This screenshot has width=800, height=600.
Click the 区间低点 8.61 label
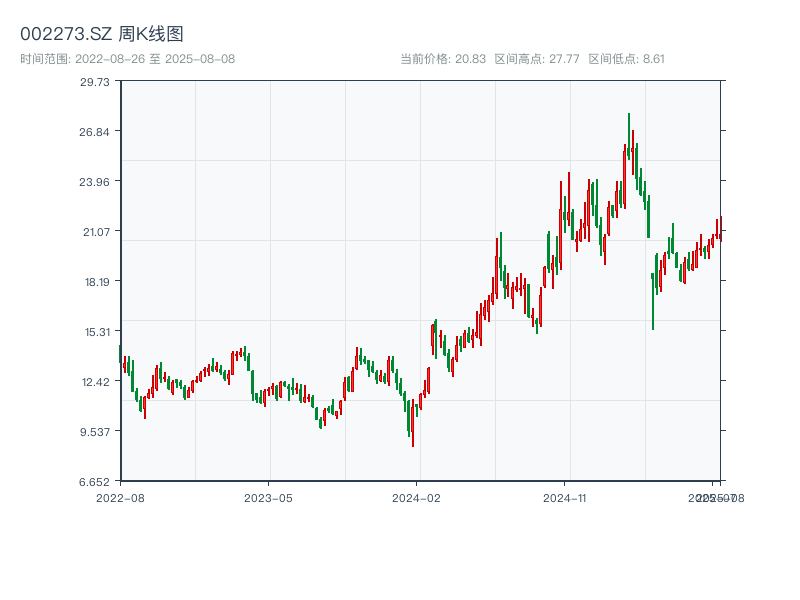(x=626, y=59)
